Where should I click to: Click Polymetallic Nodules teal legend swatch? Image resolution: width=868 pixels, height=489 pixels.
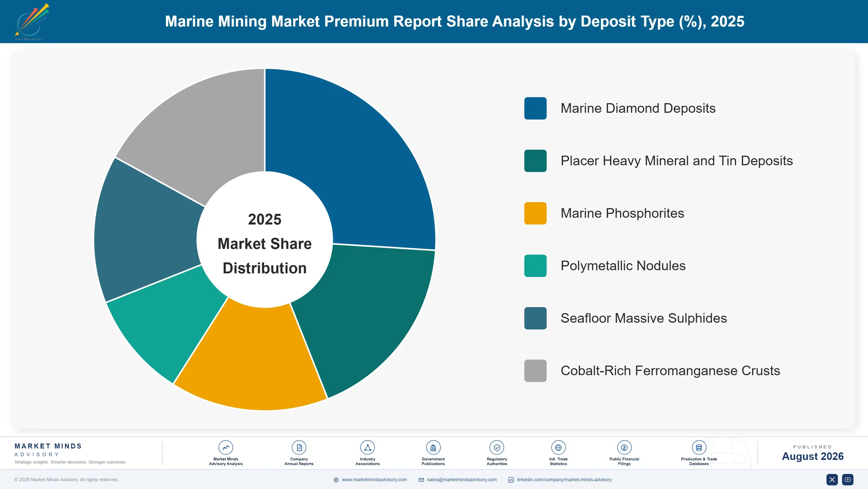coord(535,266)
